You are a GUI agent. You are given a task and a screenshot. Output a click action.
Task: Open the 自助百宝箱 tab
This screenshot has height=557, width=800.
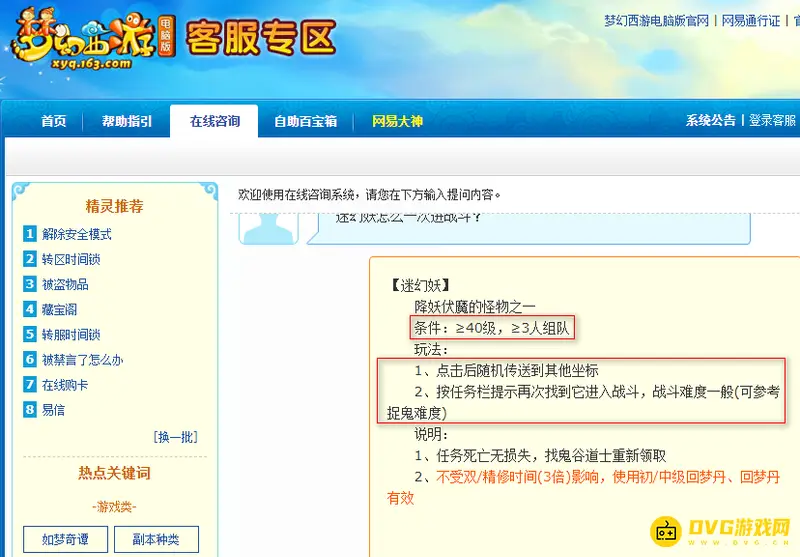[x=305, y=121]
